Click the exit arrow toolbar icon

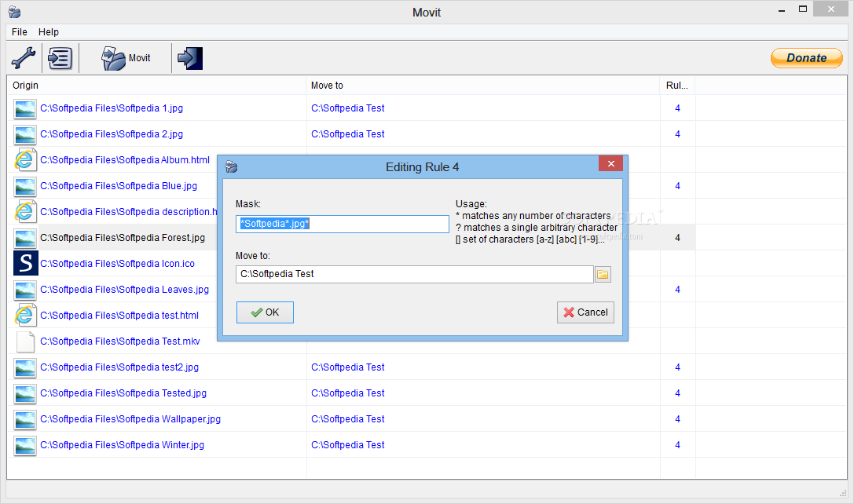[190, 57]
